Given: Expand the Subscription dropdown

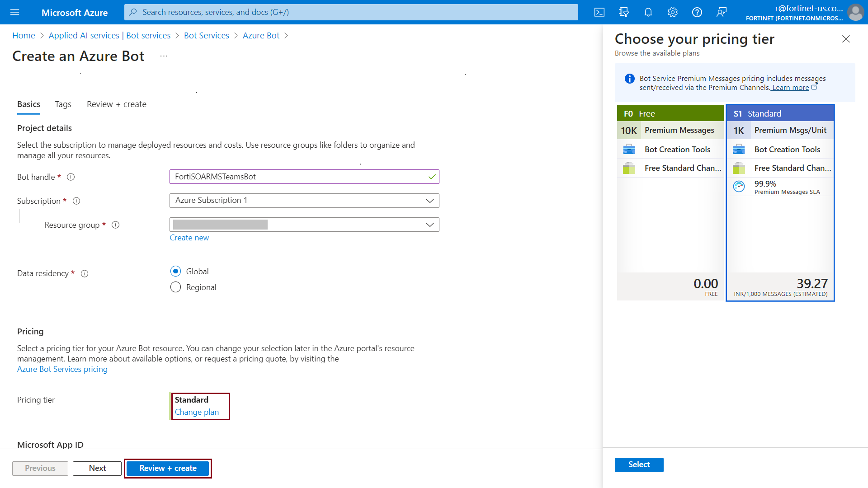Looking at the screenshot, I should coord(304,201).
